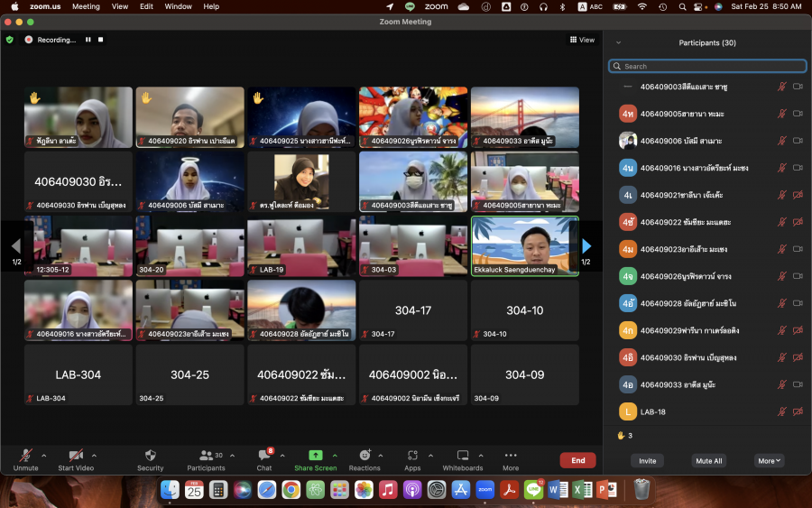Unmute the microphone
This screenshot has height=508, width=812.
click(x=25, y=456)
